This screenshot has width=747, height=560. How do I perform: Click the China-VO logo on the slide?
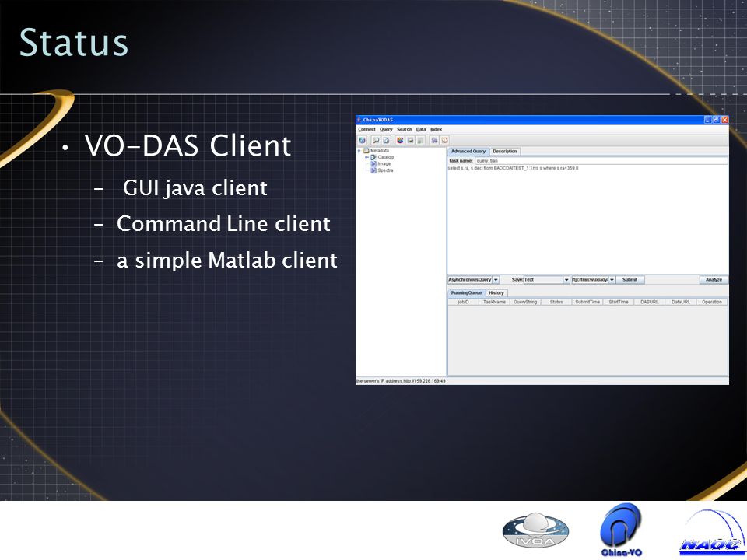tap(621, 530)
